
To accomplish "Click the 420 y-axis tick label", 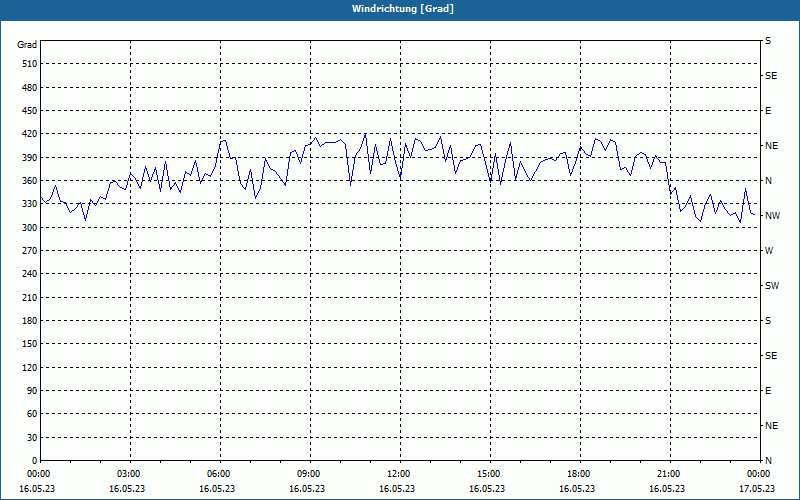I will pos(30,134).
